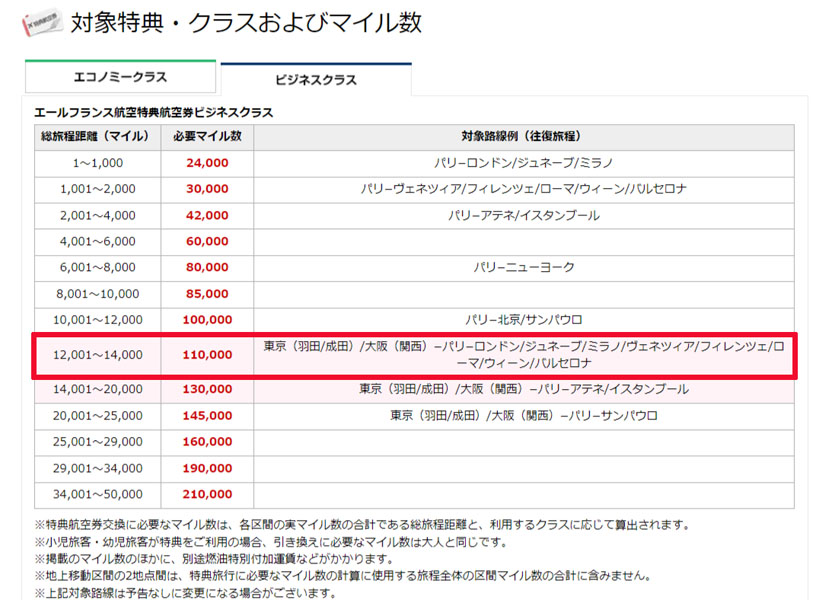This screenshot has width=813, height=600.
Task: Click the 東京–パリ–アテネ/イスタンブール route cell
Action: coord(524,389)
